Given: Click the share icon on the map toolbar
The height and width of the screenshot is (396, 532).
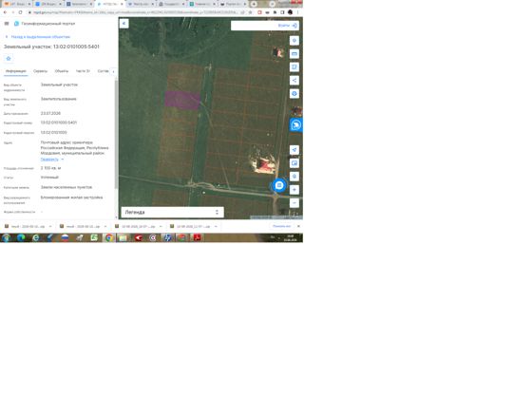Looking at the screenshot, I should [294, 81].
